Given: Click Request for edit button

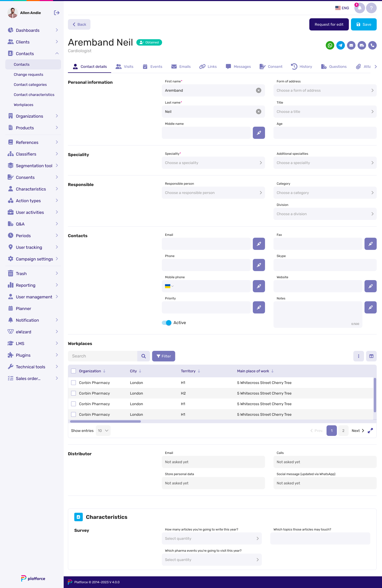Looking at the screenshot, I should tap(329, 24).
